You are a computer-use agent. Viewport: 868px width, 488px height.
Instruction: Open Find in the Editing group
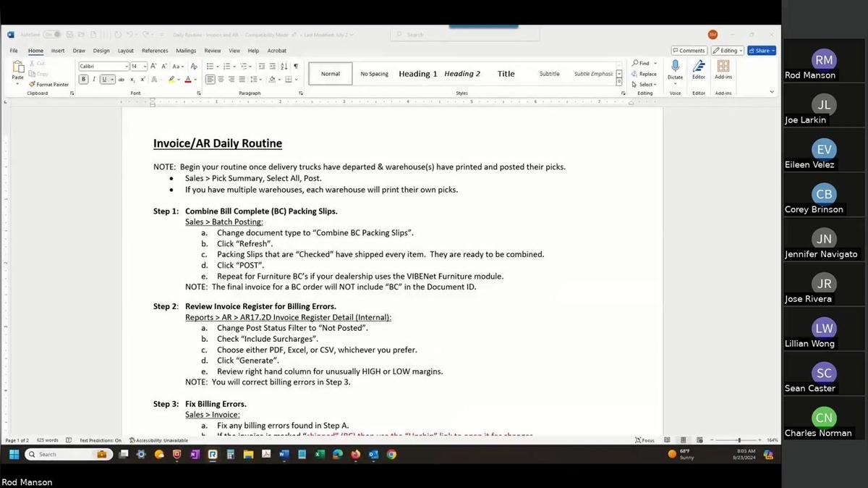pyautogui.click(x=642, y=63)
